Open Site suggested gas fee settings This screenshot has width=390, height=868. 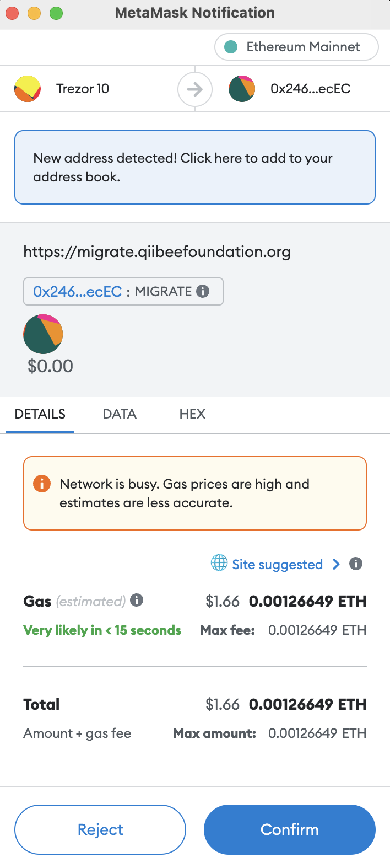coord(277,564)
